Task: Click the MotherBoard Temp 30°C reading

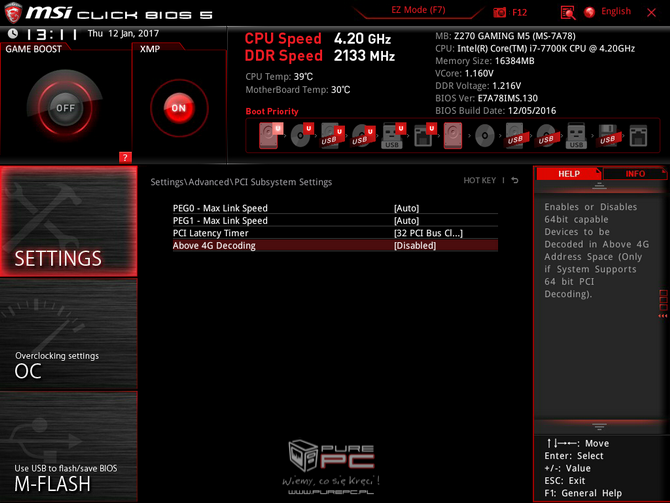Action: [x=297, y=90]
